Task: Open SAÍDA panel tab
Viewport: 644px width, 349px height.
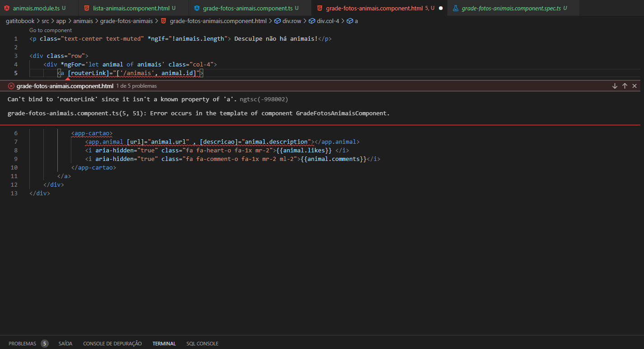Action: [x=65, y=344]
